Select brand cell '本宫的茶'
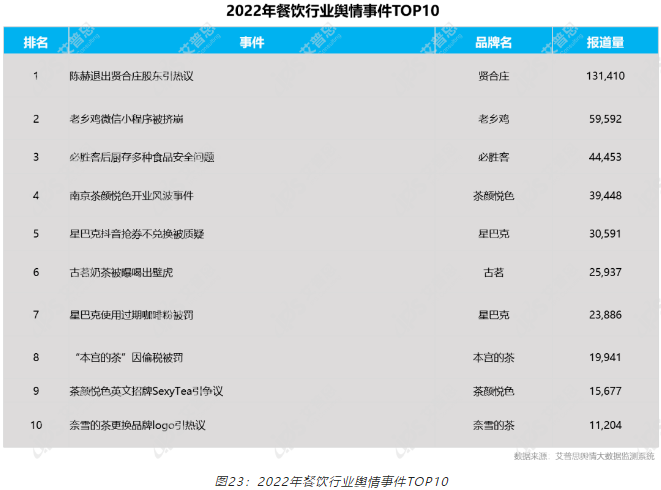This screenshot has height=490, width=661. pos(493,357)
